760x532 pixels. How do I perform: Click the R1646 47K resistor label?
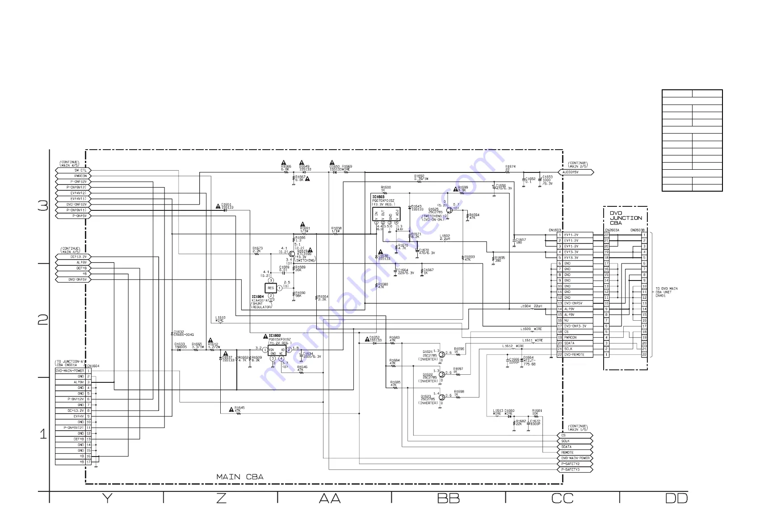(302, 369)
